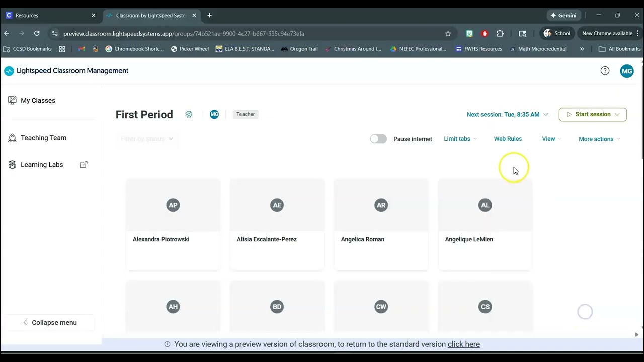Click the AP avatar for Alexandra Piotrowski
This screenshot has height=362, width=644.
173,205
